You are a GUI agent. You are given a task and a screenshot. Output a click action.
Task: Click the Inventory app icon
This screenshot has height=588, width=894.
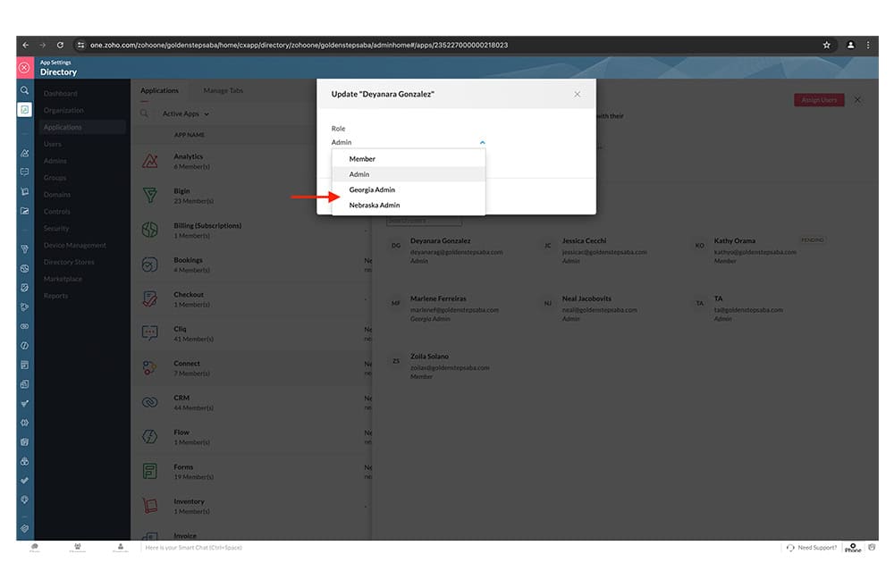(150, 506)
